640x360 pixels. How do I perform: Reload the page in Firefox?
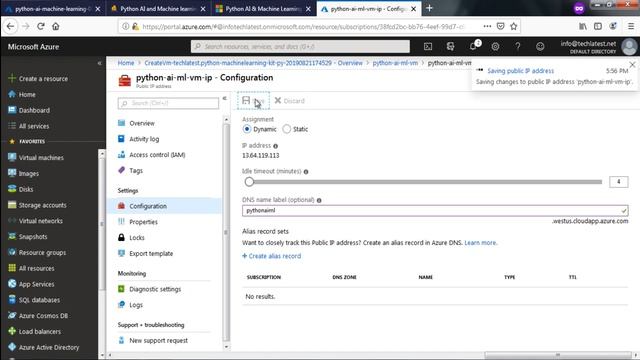click(40, 26)
